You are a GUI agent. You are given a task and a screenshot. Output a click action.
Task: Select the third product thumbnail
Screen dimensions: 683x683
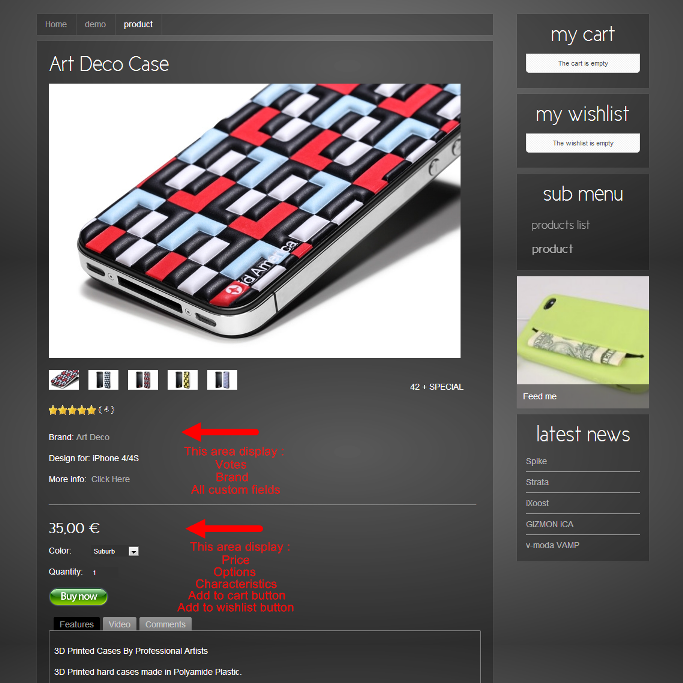[x=143, y=380]
